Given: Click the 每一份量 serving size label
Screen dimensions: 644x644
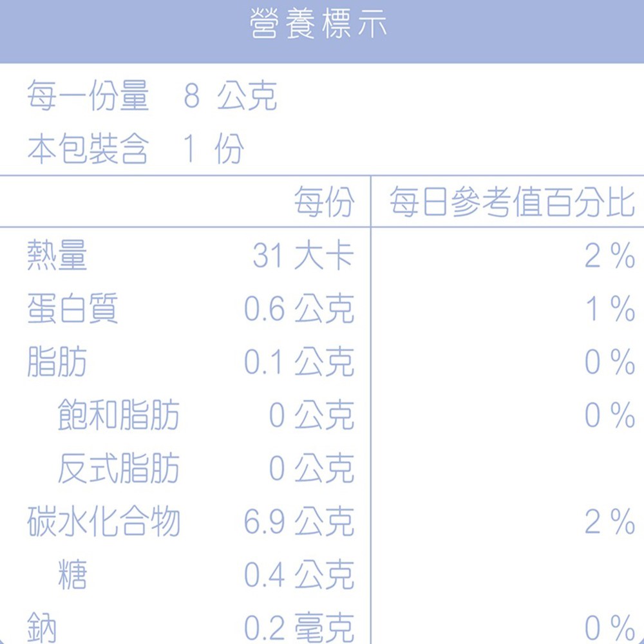Looking at the screenshot, I should [88, 97].
